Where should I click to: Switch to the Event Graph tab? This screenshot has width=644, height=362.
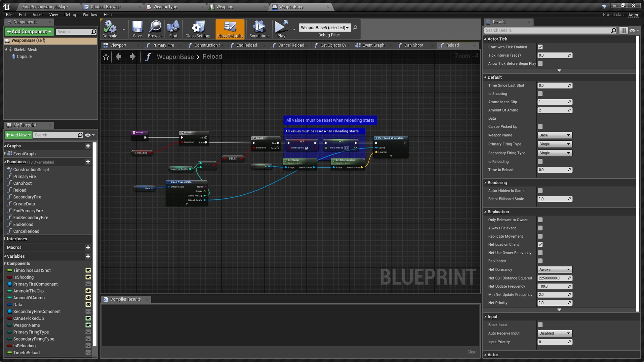(372, 45)
